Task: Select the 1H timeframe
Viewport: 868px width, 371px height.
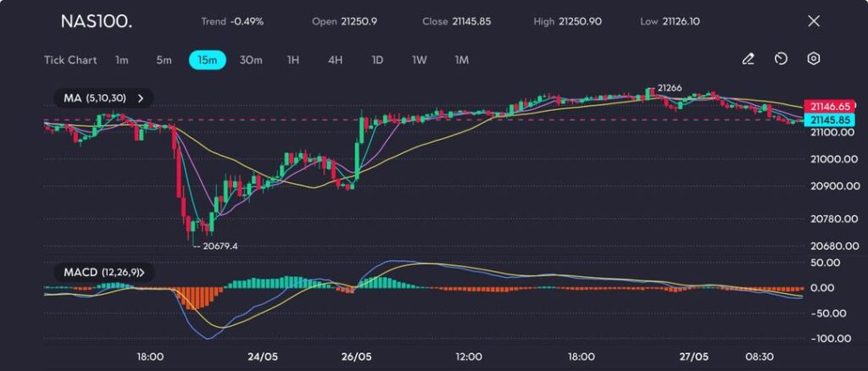Action: coord(293,60)
